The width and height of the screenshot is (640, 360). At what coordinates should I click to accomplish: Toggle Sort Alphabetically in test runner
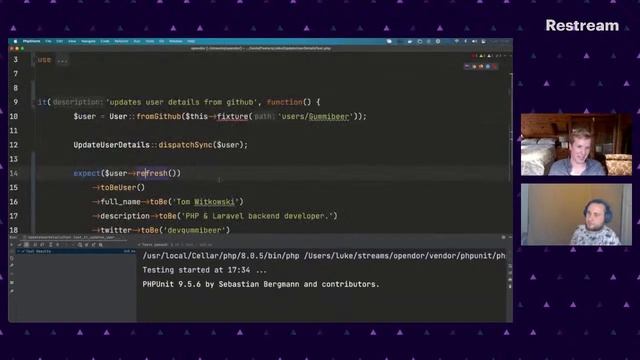point(35,245)
